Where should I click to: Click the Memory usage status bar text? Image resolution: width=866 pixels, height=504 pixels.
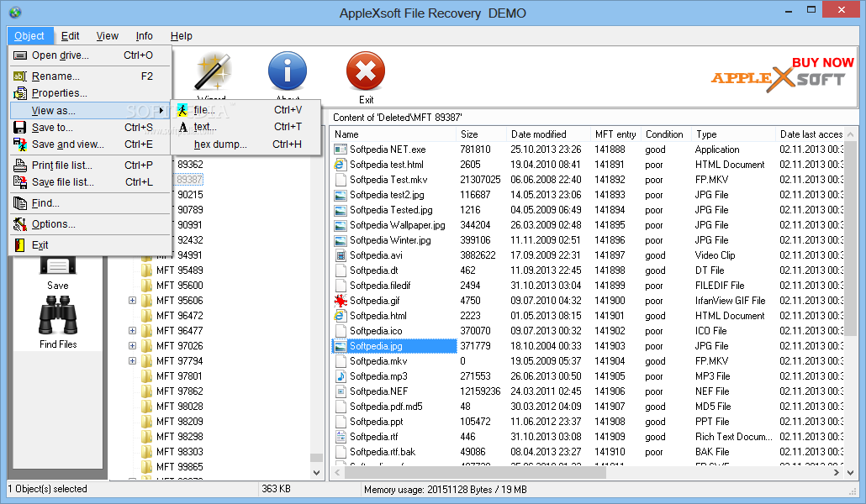[x=445, y=490]
